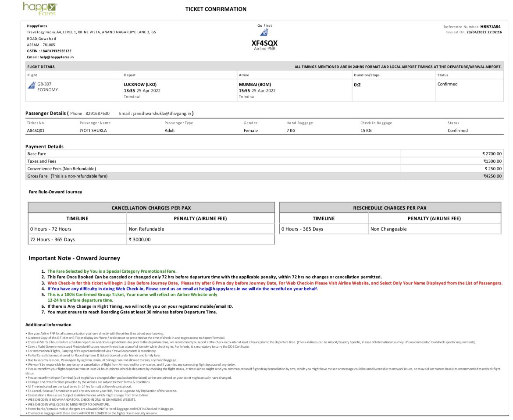Image resolution: width=513 pixels, height=420 pixels.
Task: Click the Go First icon beside flight G8-307
Action: click(x=32, y=85)
